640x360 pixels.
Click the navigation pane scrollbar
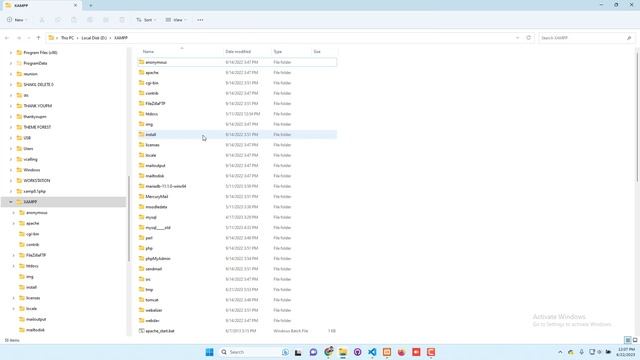click(129, 218)
